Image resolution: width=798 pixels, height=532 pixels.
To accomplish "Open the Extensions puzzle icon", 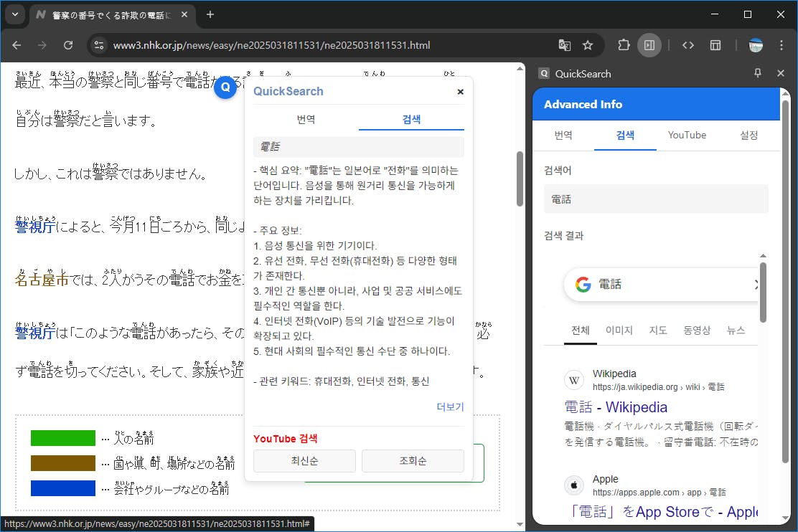I will (x=624, y=45).
